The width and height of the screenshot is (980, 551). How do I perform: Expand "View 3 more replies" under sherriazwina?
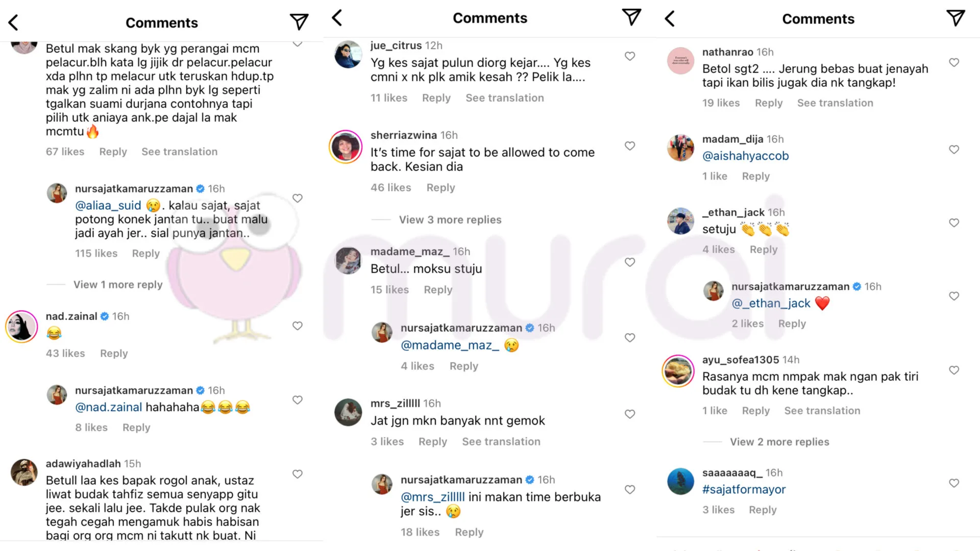tap(450, 220)
